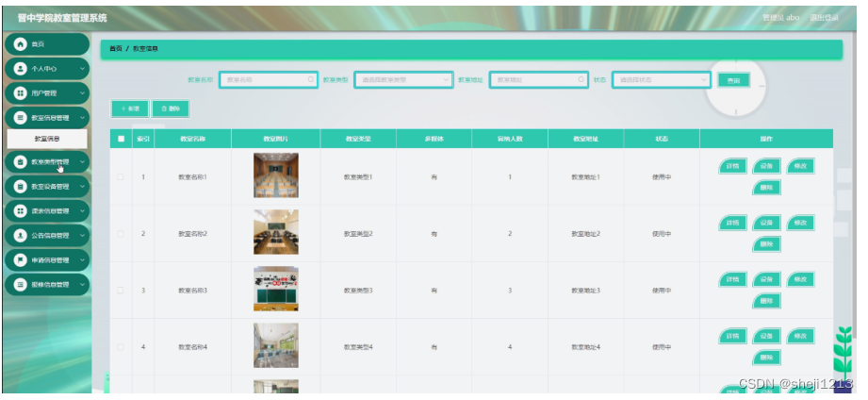This screenshot has height=400, width=868.
Task: Expand 教室设备管理 menu chevron
Action: pos(83,186)
